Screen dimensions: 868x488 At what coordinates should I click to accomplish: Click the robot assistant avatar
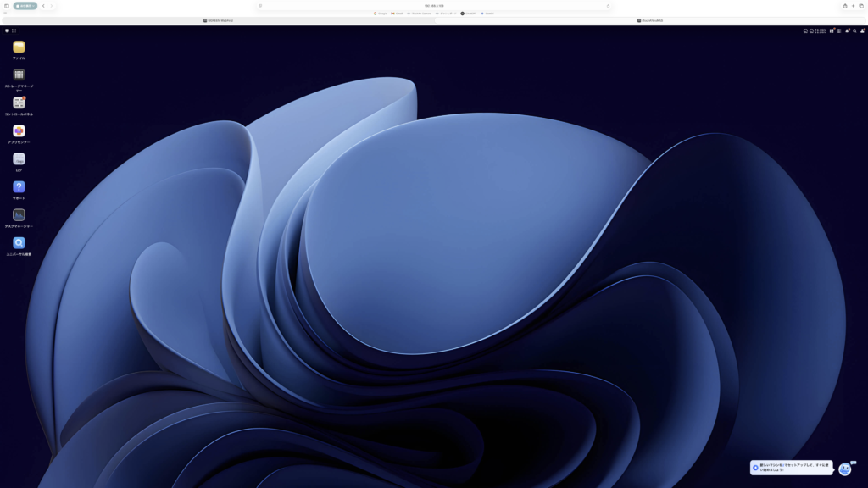(845, 469)
